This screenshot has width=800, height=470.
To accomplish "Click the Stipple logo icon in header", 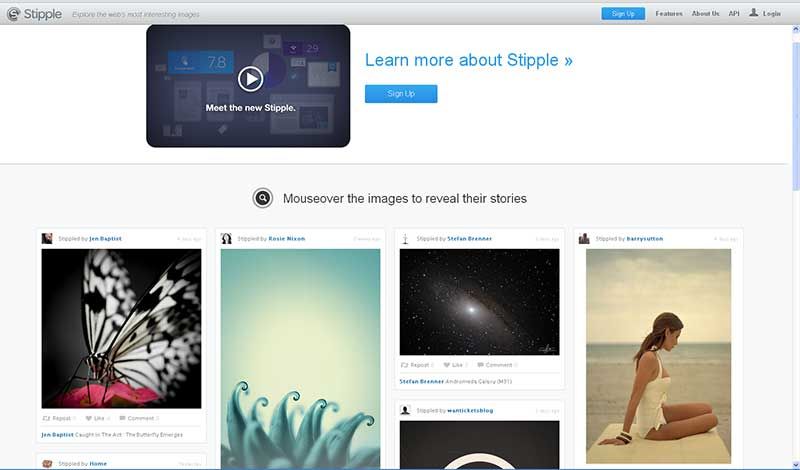I will (x=13, y=14).
